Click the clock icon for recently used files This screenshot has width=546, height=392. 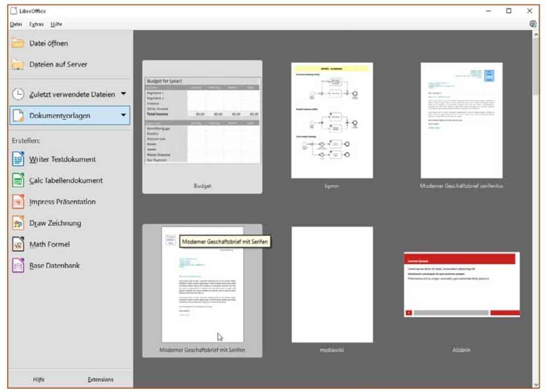tap(18, 94)
